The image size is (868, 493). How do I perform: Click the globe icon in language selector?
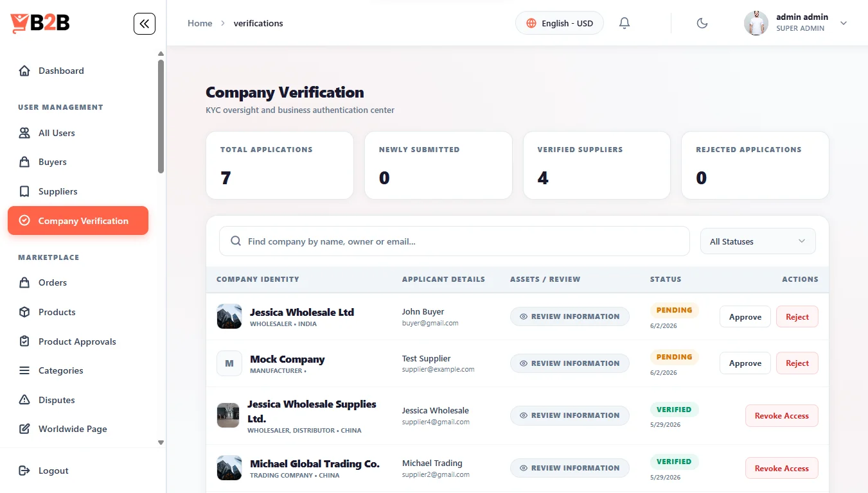tap(531, 23)
